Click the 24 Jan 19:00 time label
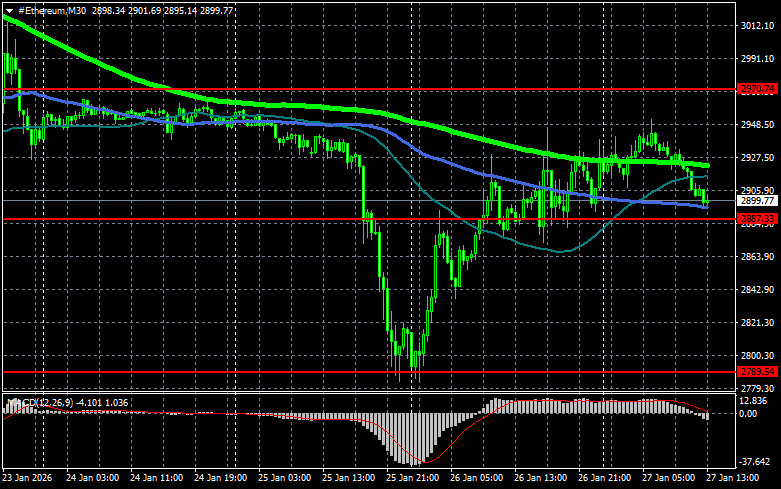This screenshot has width=781, height=489. (220, 478)
